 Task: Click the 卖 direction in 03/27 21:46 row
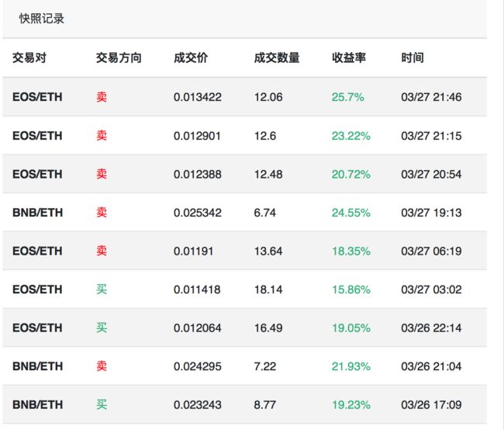[x=102, y=97]
